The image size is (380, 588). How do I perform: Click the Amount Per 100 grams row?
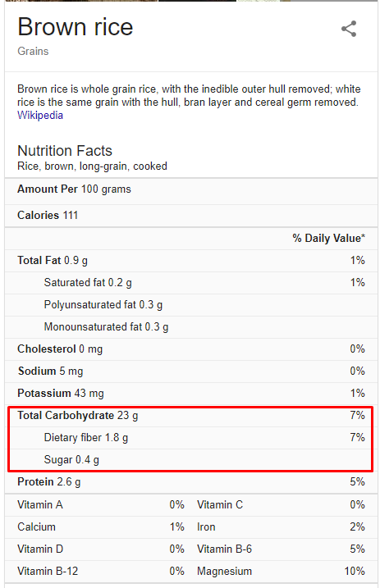pos(191,189)
